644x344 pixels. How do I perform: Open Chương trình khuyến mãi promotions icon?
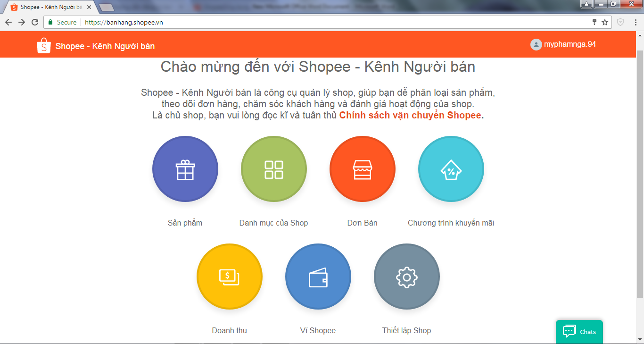click(451, 168)
